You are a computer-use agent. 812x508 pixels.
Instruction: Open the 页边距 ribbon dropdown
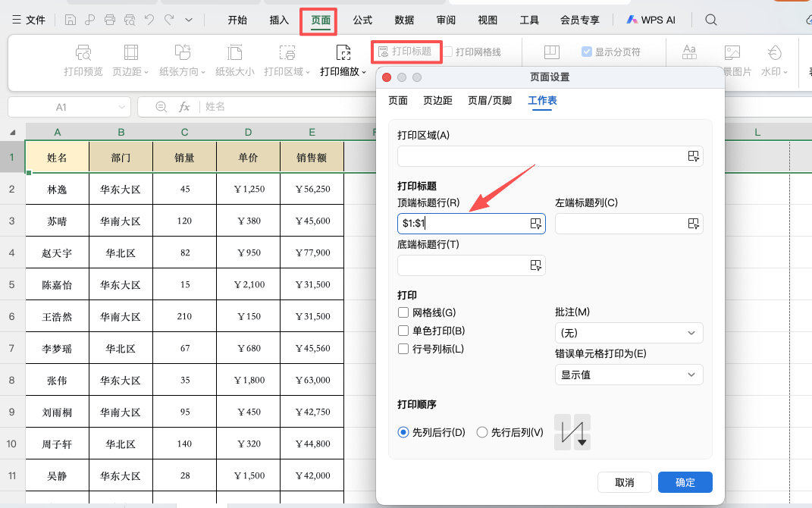[x=130, y=61]
